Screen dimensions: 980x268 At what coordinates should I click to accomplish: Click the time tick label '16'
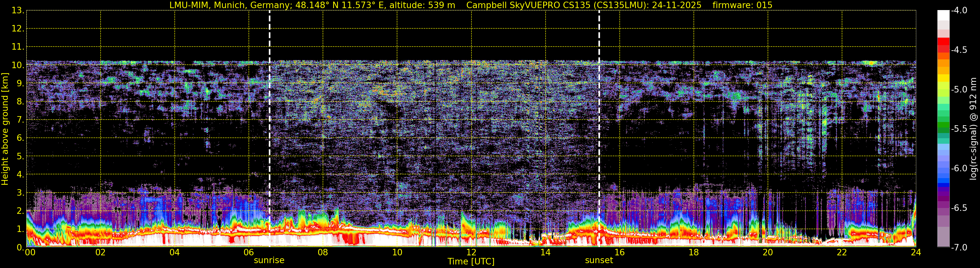(x=620, y=252)
